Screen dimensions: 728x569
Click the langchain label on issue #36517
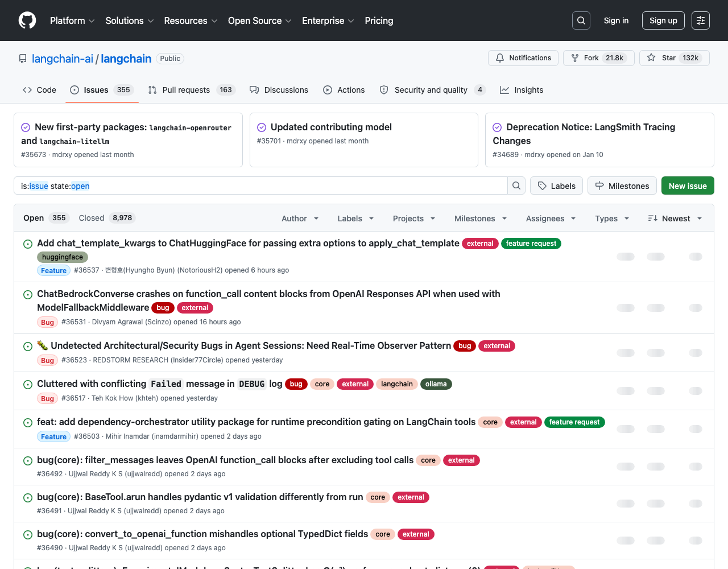(397, 384)
